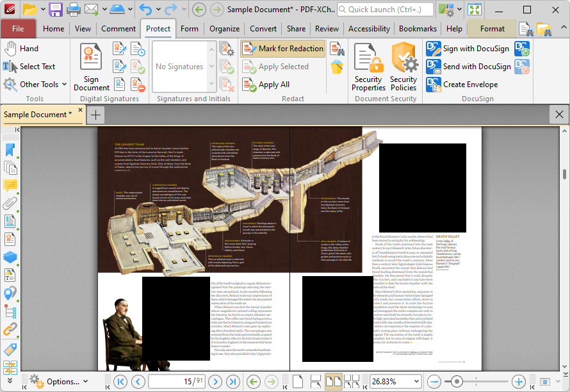Click the large Sign Document button
The width and height of the screenshot is (570, 392).
pos(91,67)
